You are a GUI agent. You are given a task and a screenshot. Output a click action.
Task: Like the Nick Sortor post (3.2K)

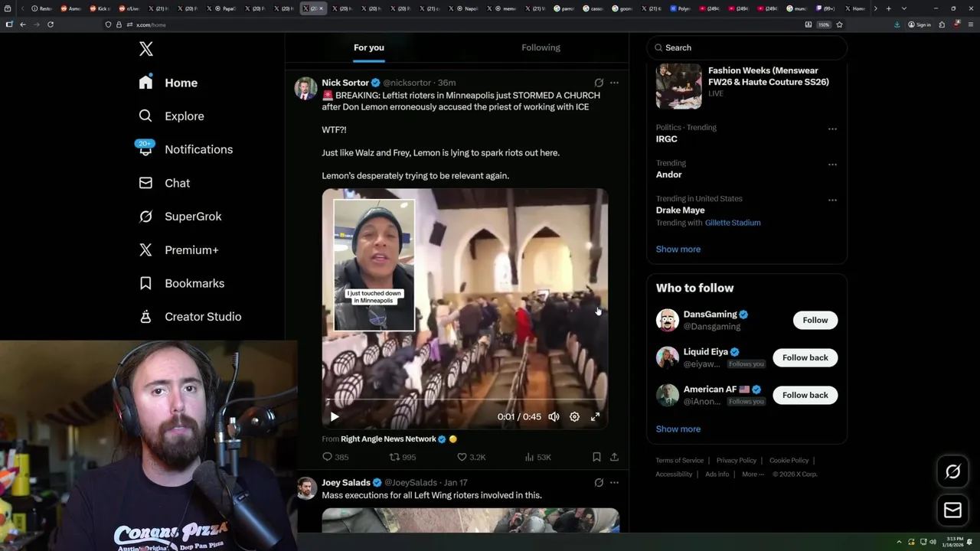point(471,457)
